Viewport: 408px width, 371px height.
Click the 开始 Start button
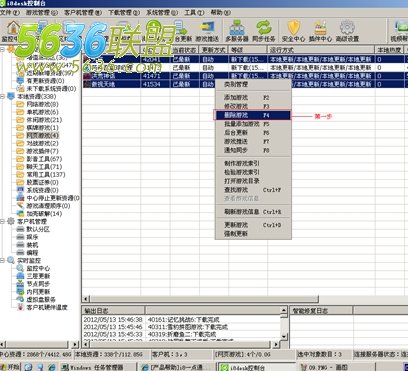10,367
